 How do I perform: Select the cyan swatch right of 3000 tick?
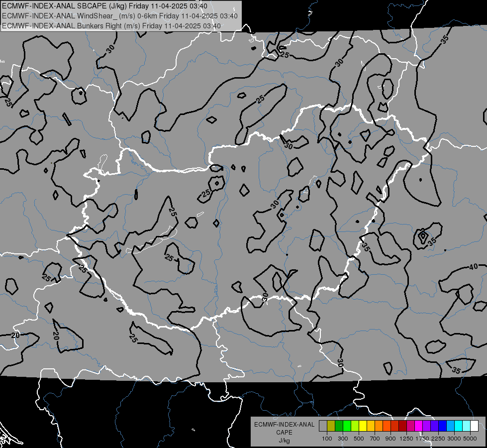tap(459, 426)
